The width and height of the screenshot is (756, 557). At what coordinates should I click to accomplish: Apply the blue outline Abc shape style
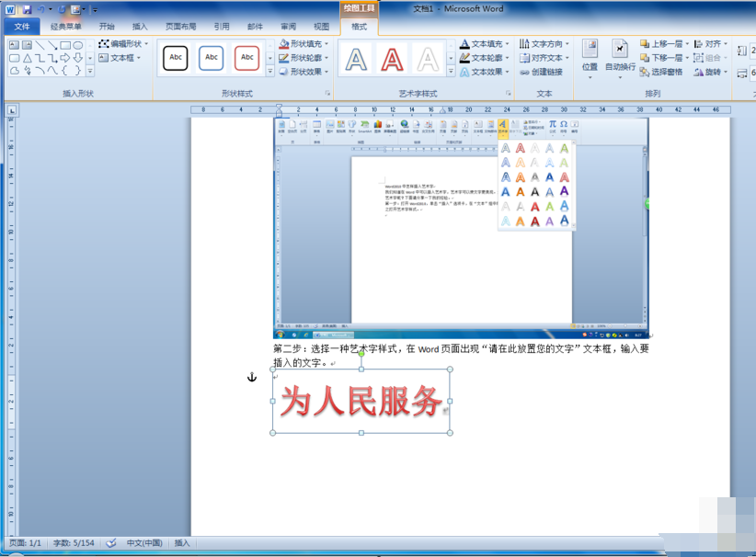point(212,58)
